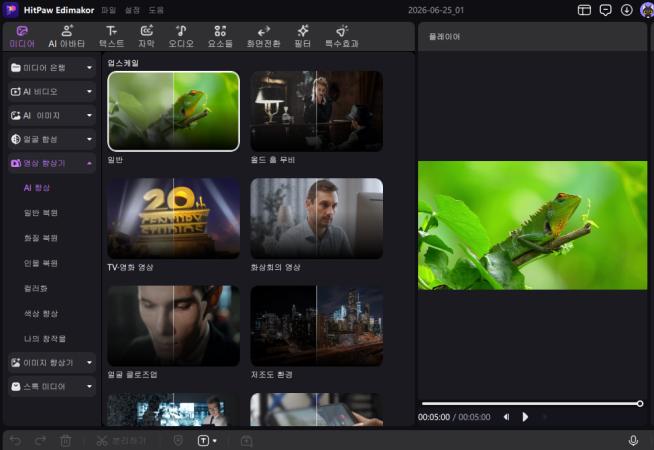Click the player progress slider handle
The image size is (654, 450).
pyautogui.click(x=640, y=403)
